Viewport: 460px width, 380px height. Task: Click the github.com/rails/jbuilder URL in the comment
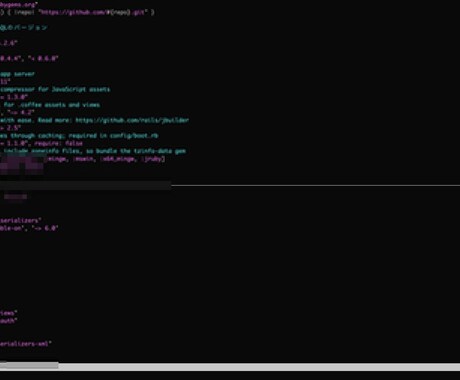(132, 120)
